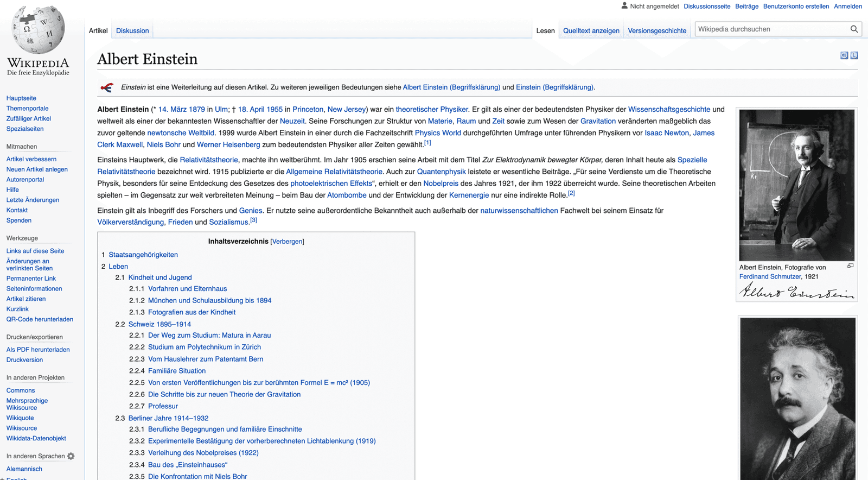Jump to 'Berliner Jahre 1914–1932' section
The width and height of the screenshot is (868, 480).
(x=168, y=418)
